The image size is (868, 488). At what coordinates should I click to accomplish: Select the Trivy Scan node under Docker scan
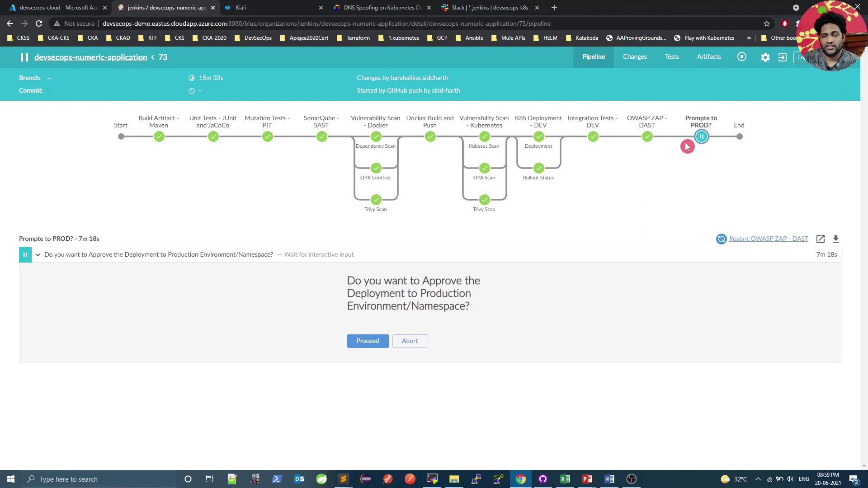376,200
